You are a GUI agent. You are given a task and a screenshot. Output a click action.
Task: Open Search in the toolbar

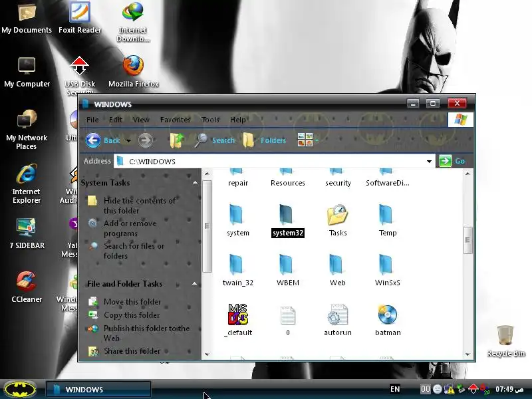click(x=215, y=140)
